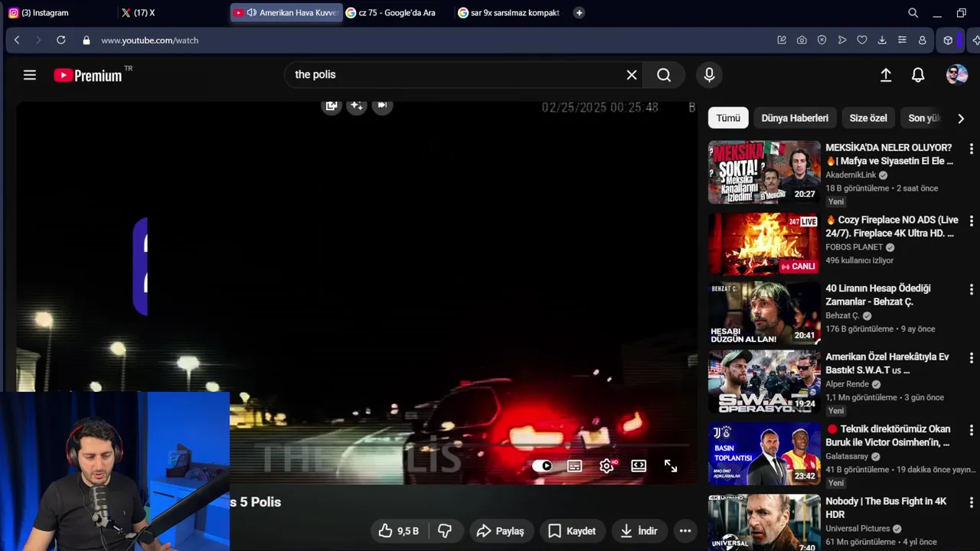Toggle autoplay switch in video player

(x=542, y=466)
